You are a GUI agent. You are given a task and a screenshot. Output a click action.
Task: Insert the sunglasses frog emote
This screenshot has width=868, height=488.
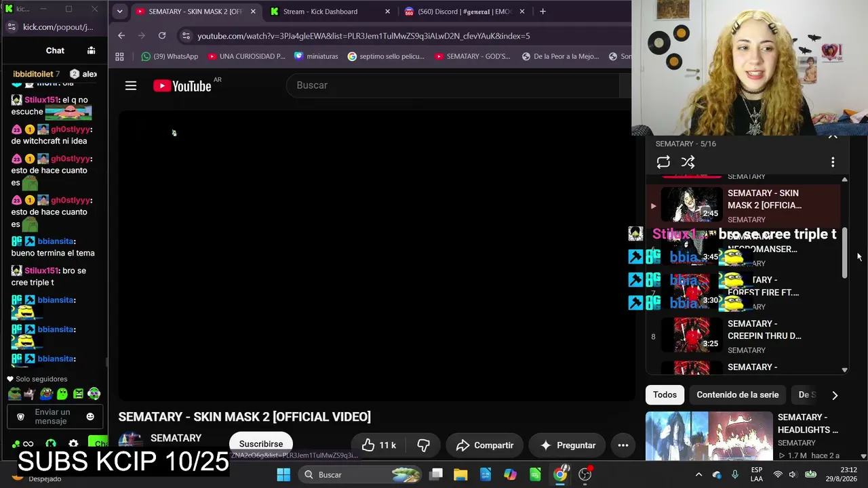click(14, 394)
